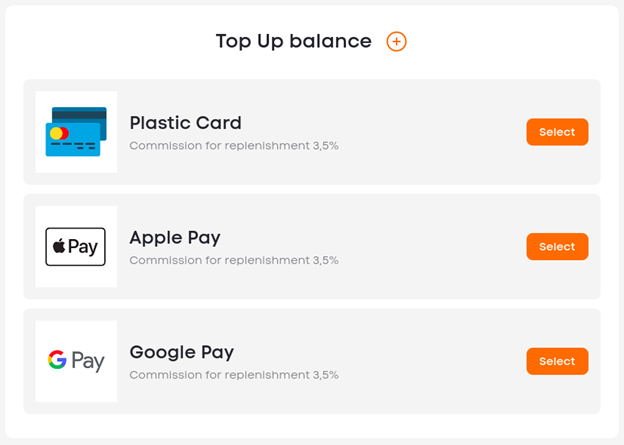
Task: Click the commission note under Apple Pay
Action: pyautogui.click(x=234, y=260)
